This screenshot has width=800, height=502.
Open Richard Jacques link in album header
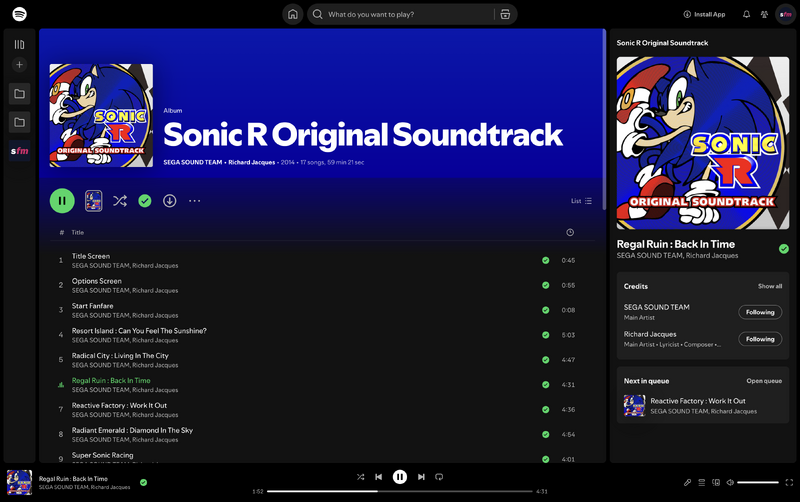click(252, 162)
